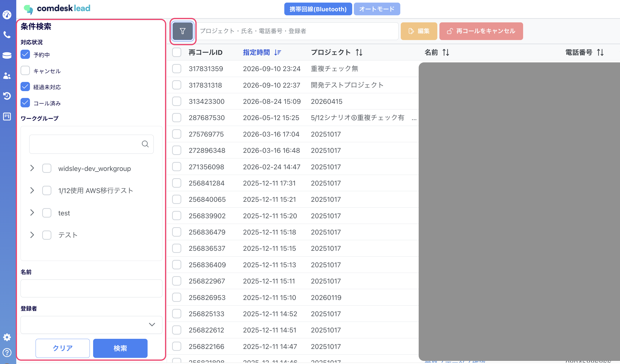Open the recall history clock icon in sidebar
The width and height of the screenshot is (620, 364).
point(7,96)
